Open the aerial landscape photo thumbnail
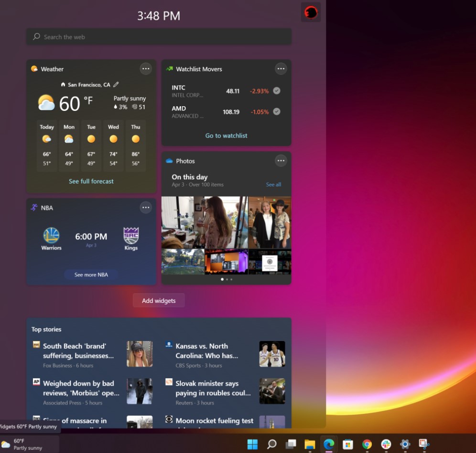 point(183,262)
